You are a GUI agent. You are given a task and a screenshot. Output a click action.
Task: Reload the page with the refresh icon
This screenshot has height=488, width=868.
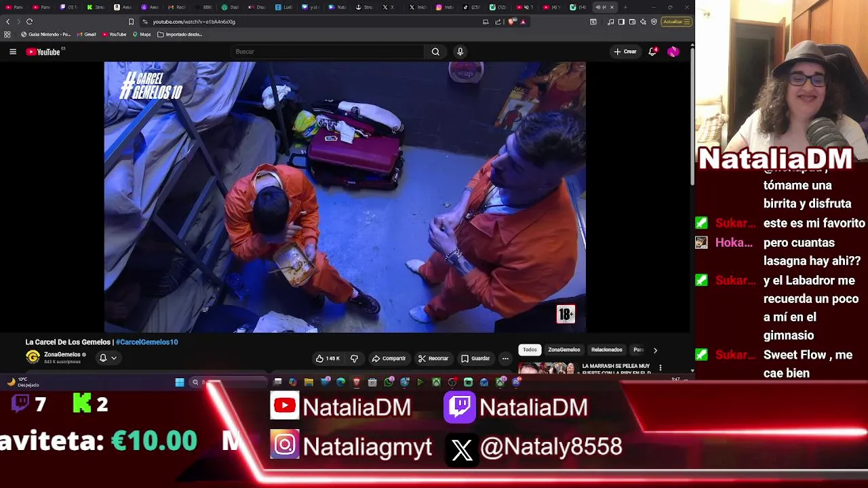tap(29, 22)
